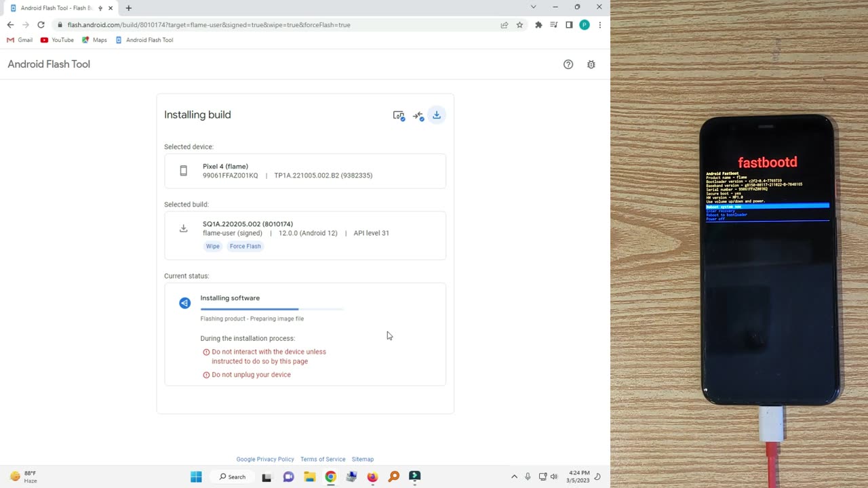This screenshot has height=488, width=868.
Task: Click the taskbar Search box
Action: click(x=233, y=476)
